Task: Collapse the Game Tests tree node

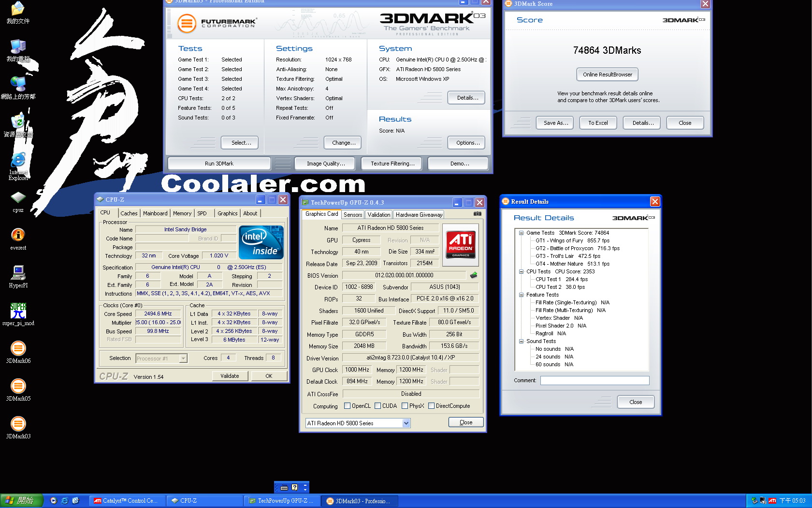Action: [x=521, y=233]
